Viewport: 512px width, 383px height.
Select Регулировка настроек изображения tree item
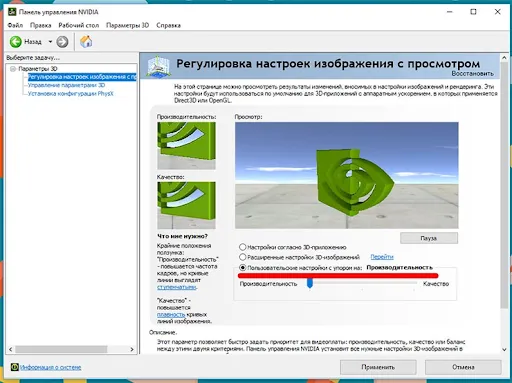[82, 77]
